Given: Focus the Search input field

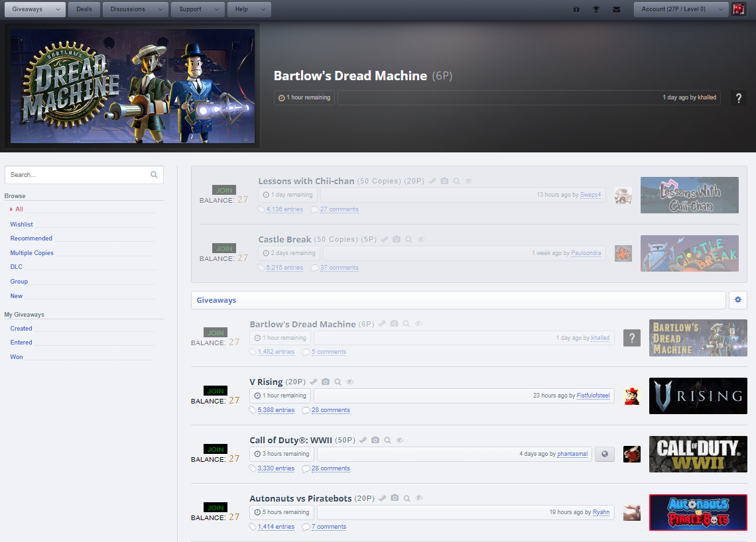Looking at the screenshot, I should click(84, 175).
